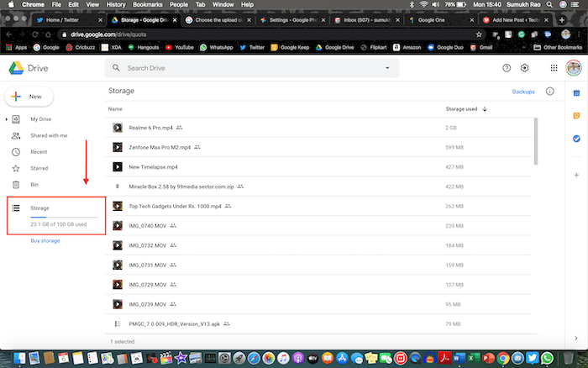
Task: Click the New Timelapse.mp4 file icon
Action: (118, 166)
